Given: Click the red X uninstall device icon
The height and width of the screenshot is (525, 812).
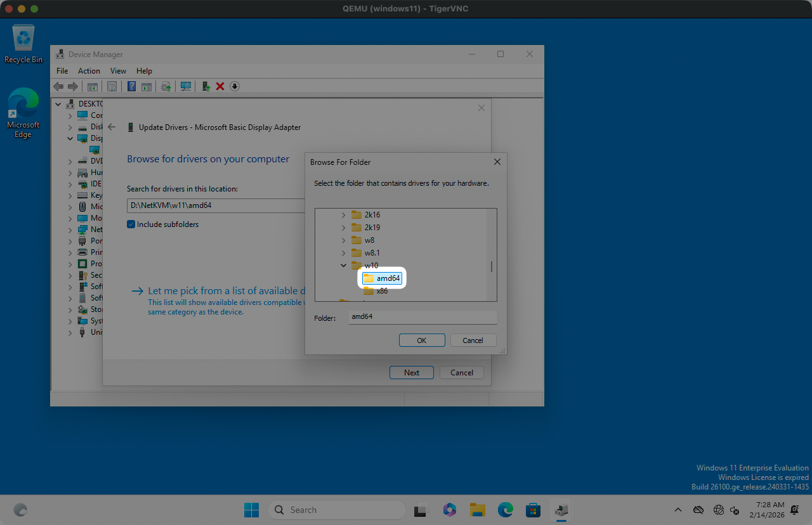Looking at the screenshot, I should (220, 86).
